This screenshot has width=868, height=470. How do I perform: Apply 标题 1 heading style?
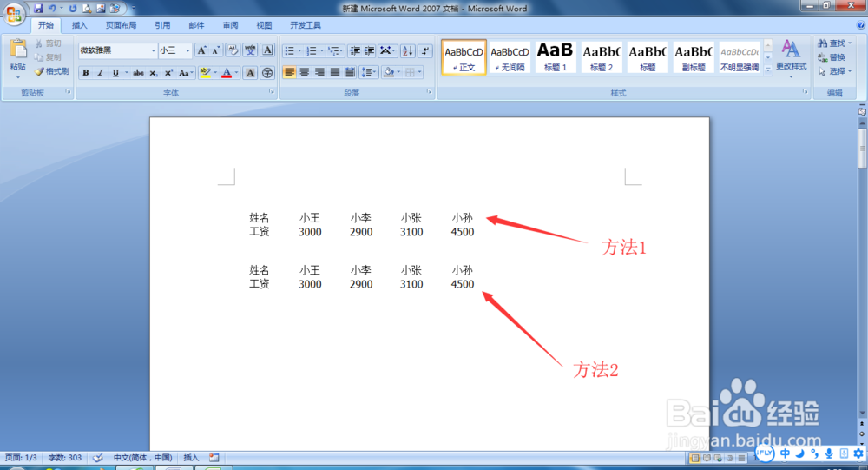(x=556, y=56)
